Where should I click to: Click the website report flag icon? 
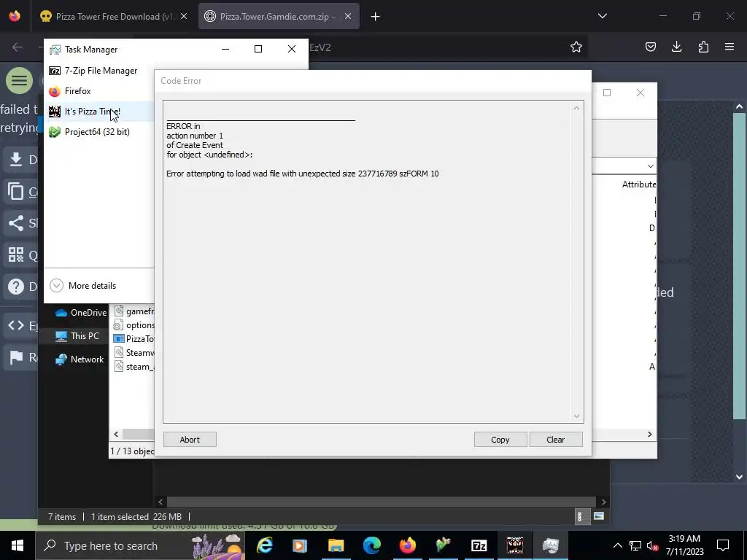(x=16, y=357)
